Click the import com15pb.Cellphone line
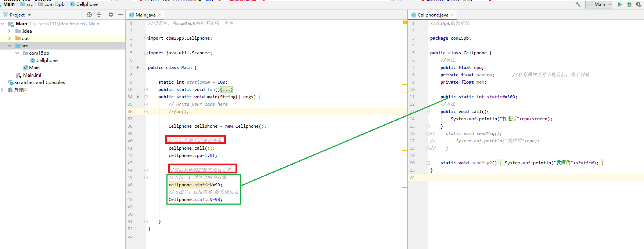The width and height of the screenshot is (644, 249). coord(180,38)
